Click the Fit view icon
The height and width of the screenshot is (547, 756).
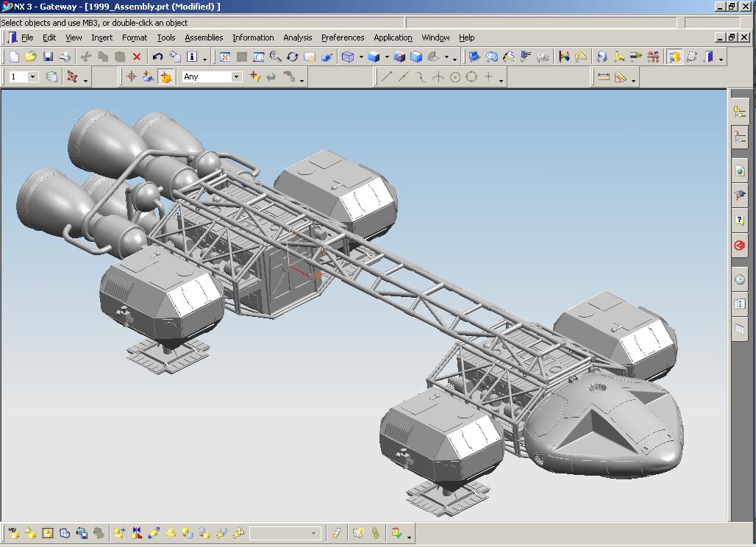click(x=225, y=57)
